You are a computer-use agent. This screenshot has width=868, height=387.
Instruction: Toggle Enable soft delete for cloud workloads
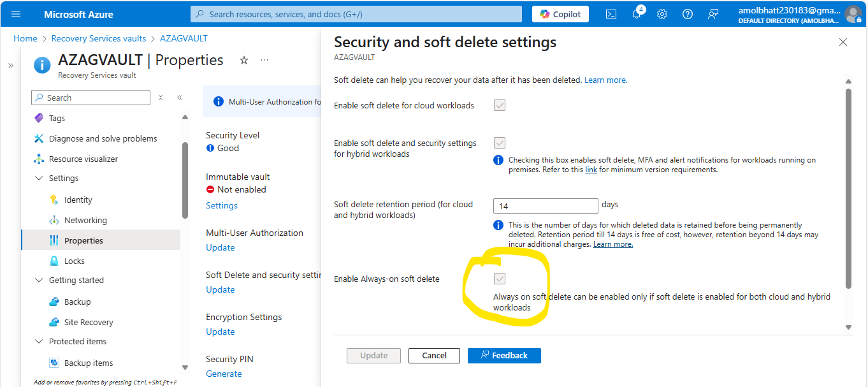pyautogui.click(x=500, y=105)
